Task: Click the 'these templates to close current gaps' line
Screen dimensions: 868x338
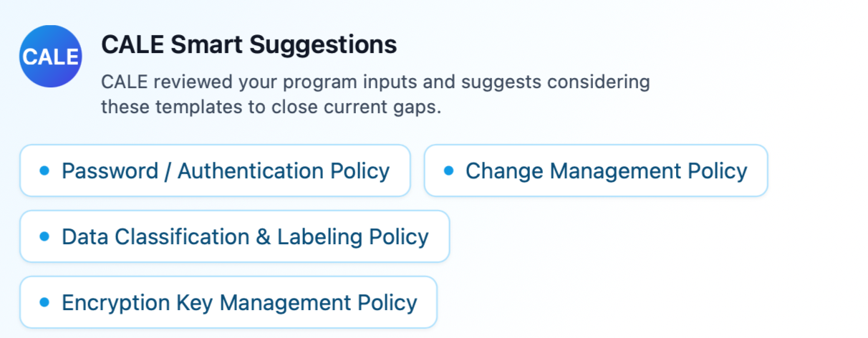Action: pos(270,107)
